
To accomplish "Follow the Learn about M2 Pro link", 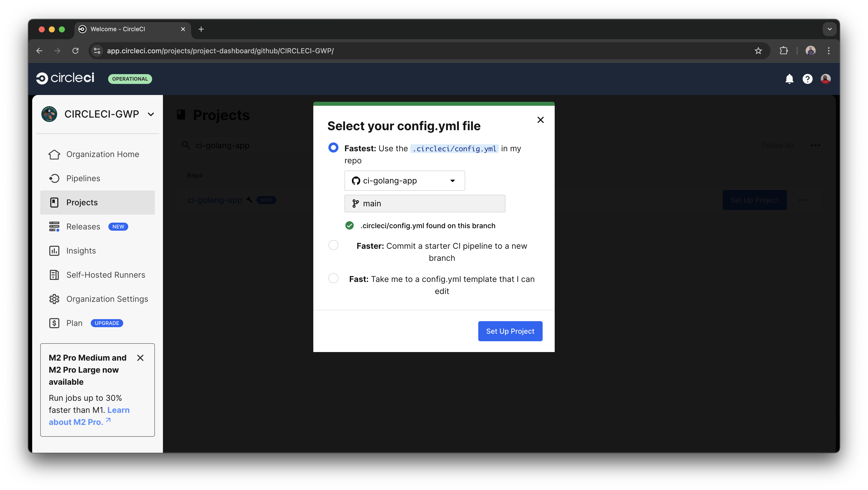I will coord(89,416).
